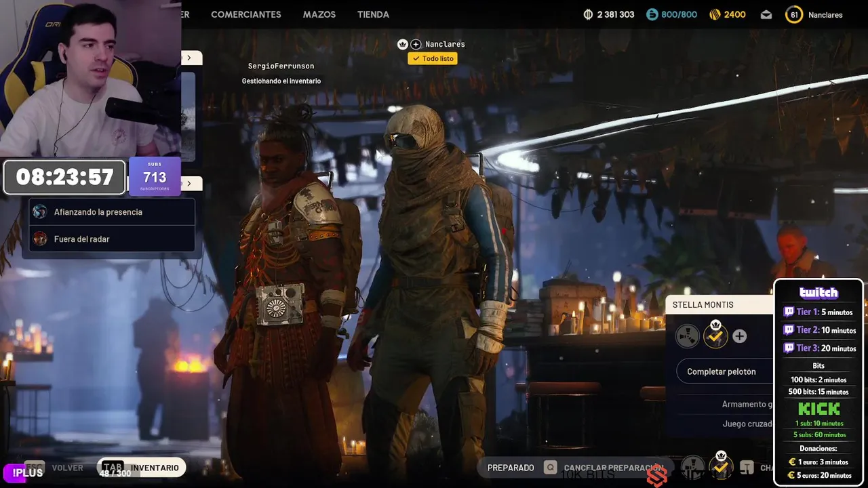This screenshot has width=868, height=488.
Task: Click the blue currency icon beside 800/800
Action: 652,14
